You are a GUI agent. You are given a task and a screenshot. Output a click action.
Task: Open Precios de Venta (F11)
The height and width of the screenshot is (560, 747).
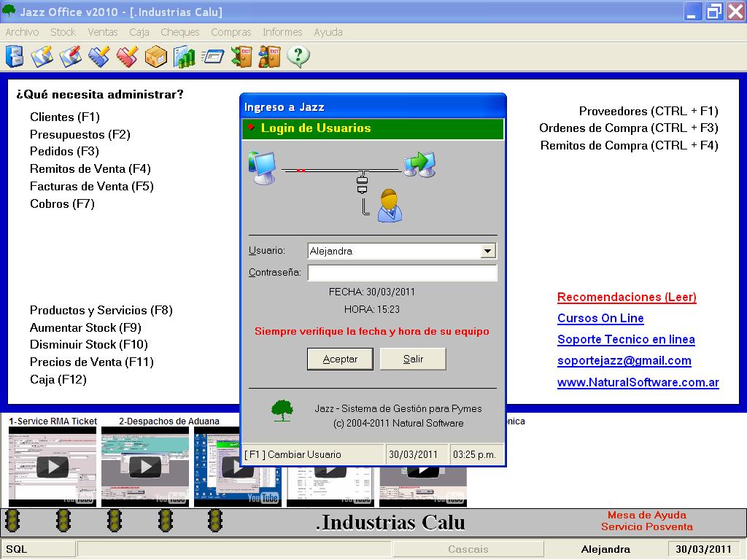coord(91,362)
